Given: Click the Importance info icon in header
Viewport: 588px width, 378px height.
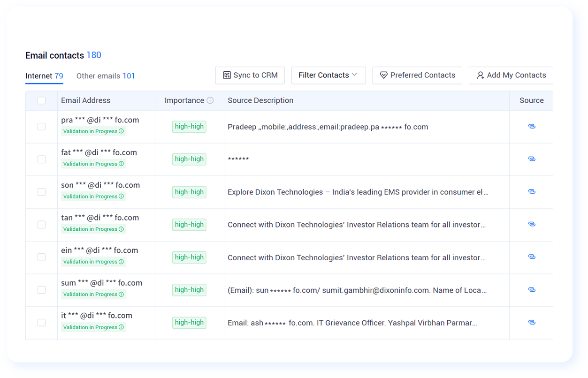Looking at the screenshot, I should pyautogui.click(x=210, y=100).
